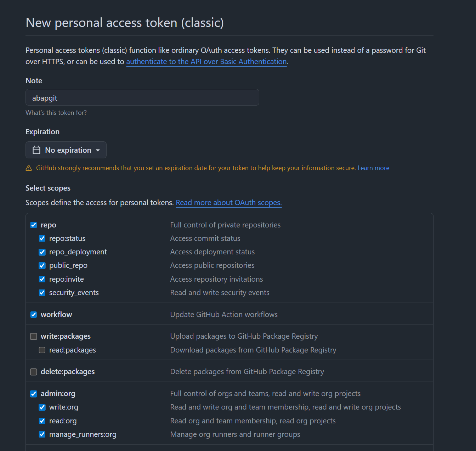Check the read:packages checkbox

click(x=42, y=350)
